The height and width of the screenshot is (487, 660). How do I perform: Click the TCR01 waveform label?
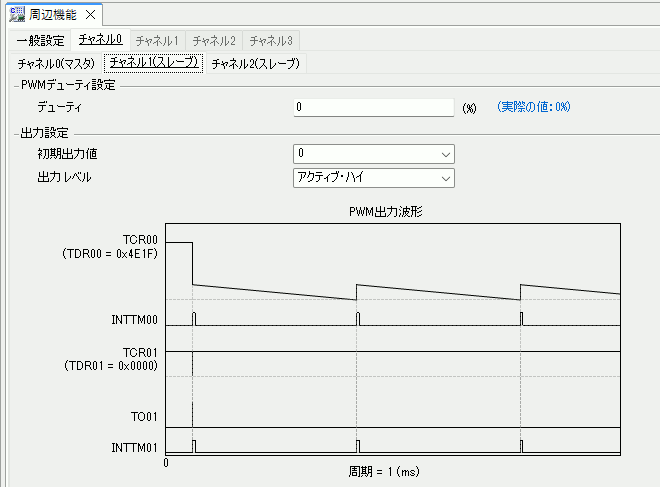click(140, 352)
